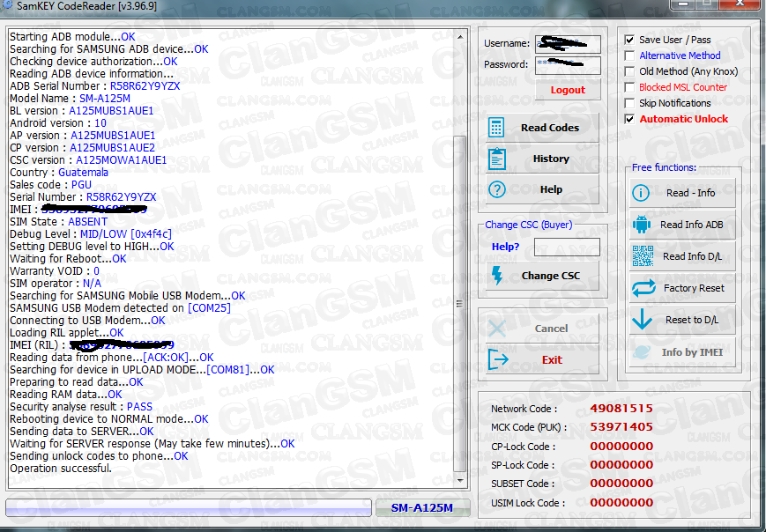Select the MCK Code (PUK) value 53971405
The height and width of the screenshot is (532, 766).
click(621, 426)
